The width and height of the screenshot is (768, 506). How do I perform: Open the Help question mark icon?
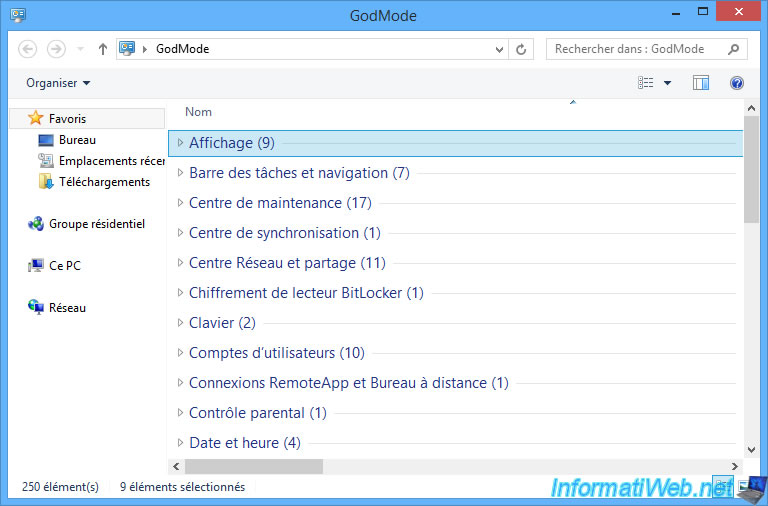[x=737, y=83]
